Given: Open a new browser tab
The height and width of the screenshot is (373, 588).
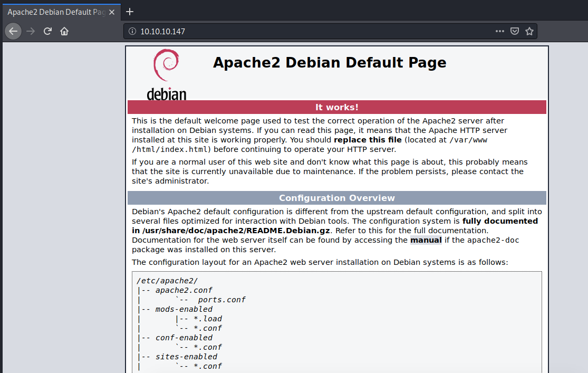Looking at the screenshot, I should 130,12.
